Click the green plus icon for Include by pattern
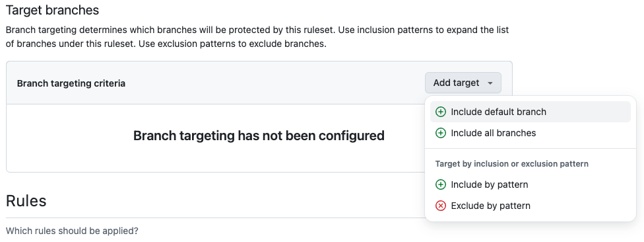 (x=440, y=184)
